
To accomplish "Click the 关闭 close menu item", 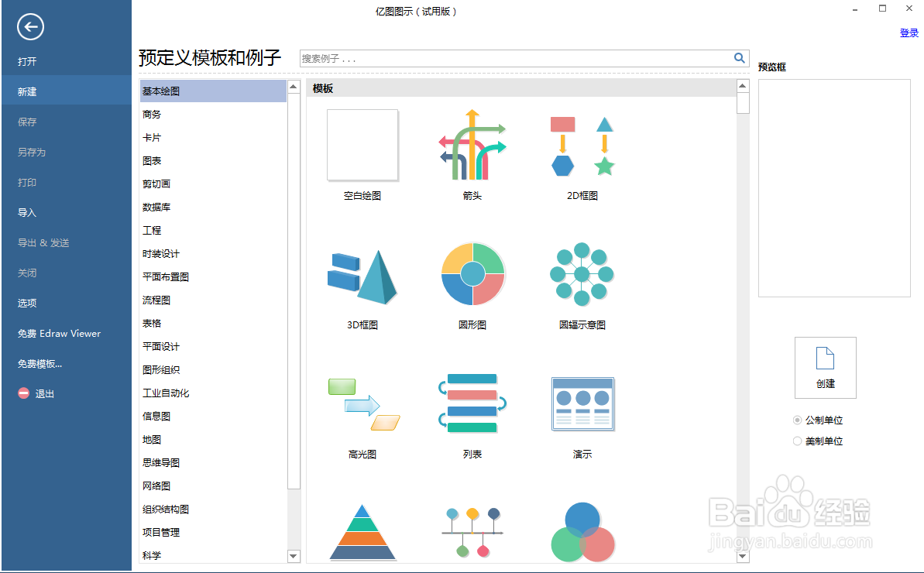I will [x=27, y=273].
